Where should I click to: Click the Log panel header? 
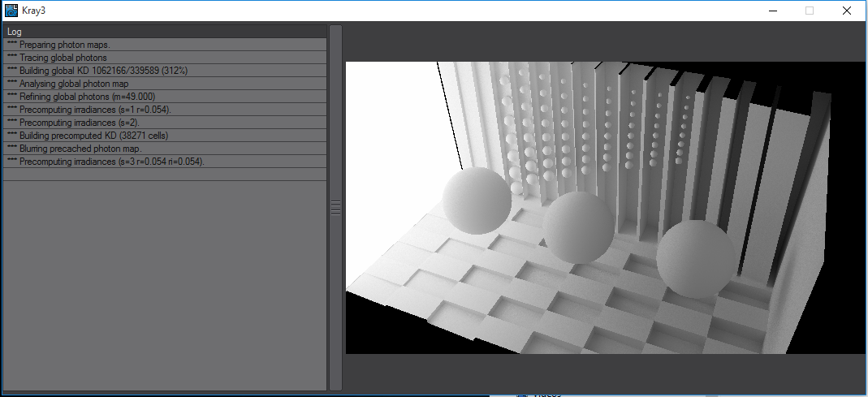[x=165, y=32]
